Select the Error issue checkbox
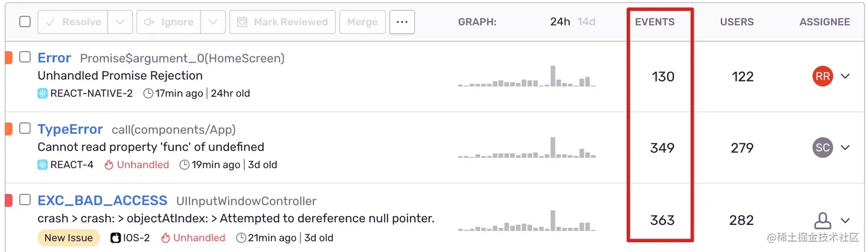868x252 pixels. (25, 57)
